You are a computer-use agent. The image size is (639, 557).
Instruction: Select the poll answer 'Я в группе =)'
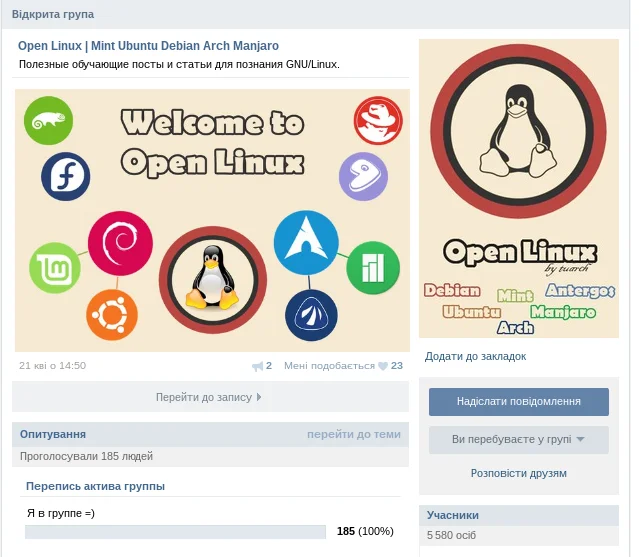point(61,513)
